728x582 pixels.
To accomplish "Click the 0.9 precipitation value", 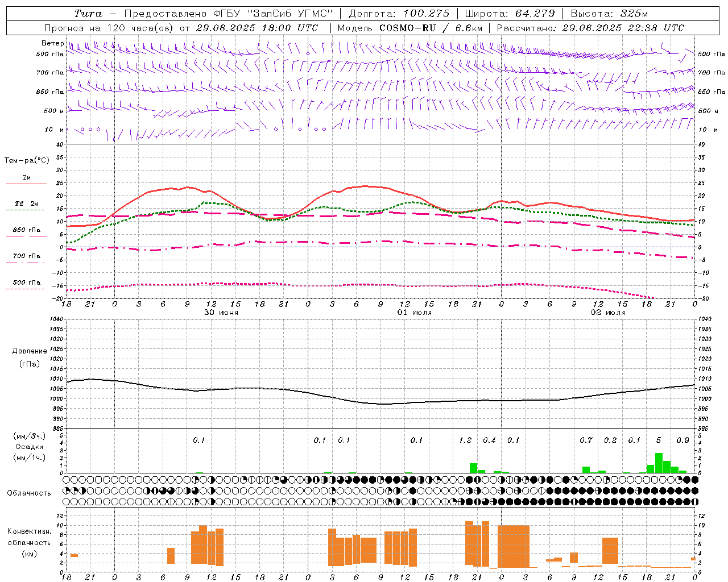I will pos(682,440).
